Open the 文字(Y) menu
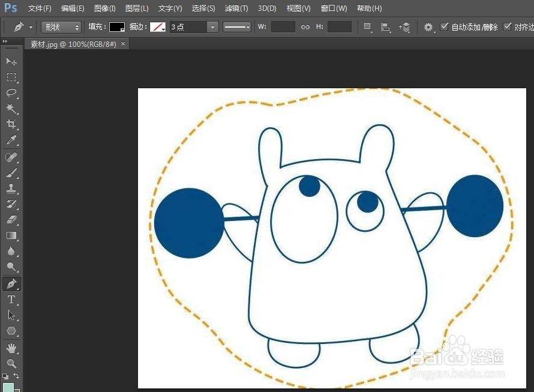The height and width of the screenshot is (392, 534). (x=170, y=8)
